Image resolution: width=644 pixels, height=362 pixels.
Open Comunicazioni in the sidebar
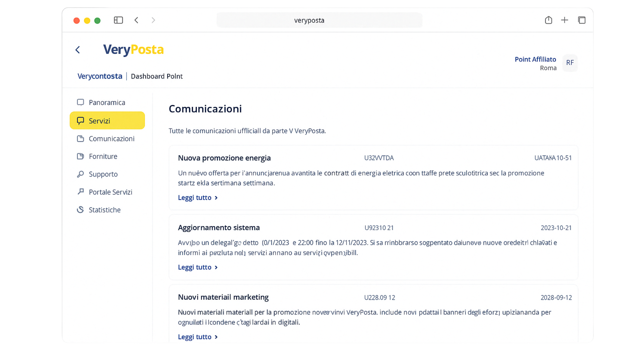coord(107,138)
